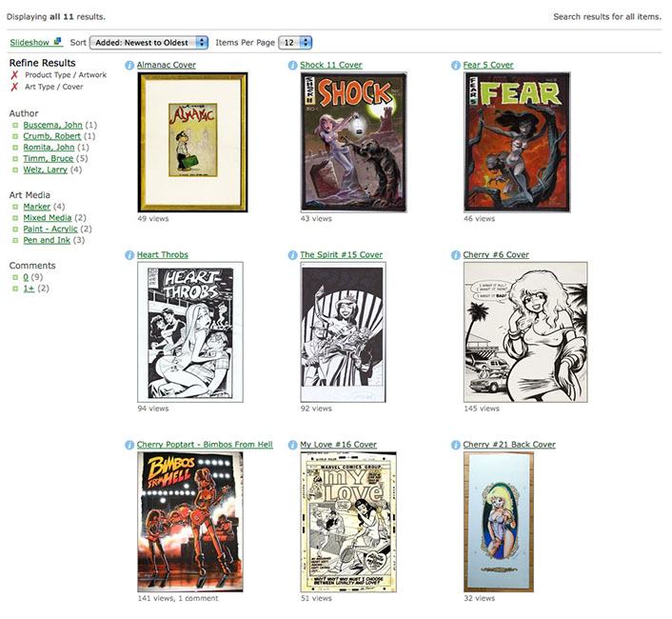672x619 pixels.
Task: Toggle the Timm, Bruce author filter box
Action: (15, 159)
